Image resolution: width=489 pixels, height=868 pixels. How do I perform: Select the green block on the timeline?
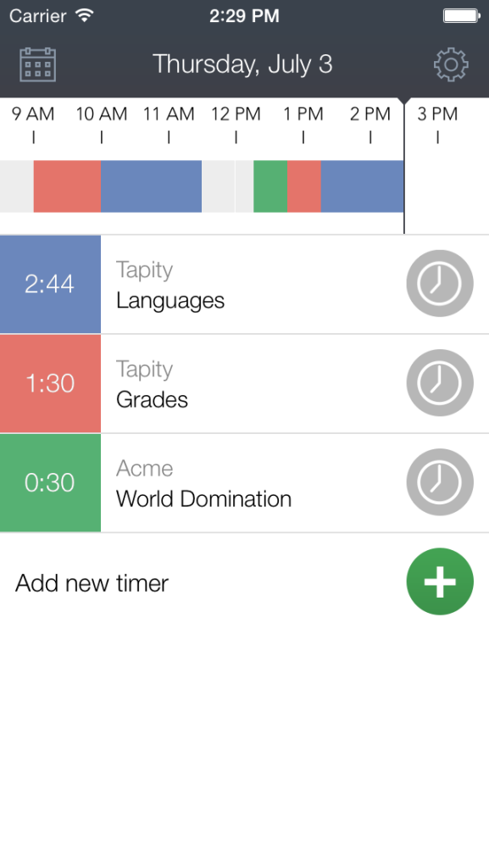click(x=270, y=186)
